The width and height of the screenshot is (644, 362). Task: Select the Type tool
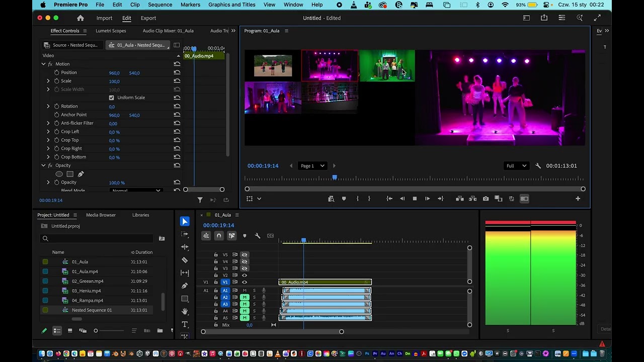tap(185, 324)
